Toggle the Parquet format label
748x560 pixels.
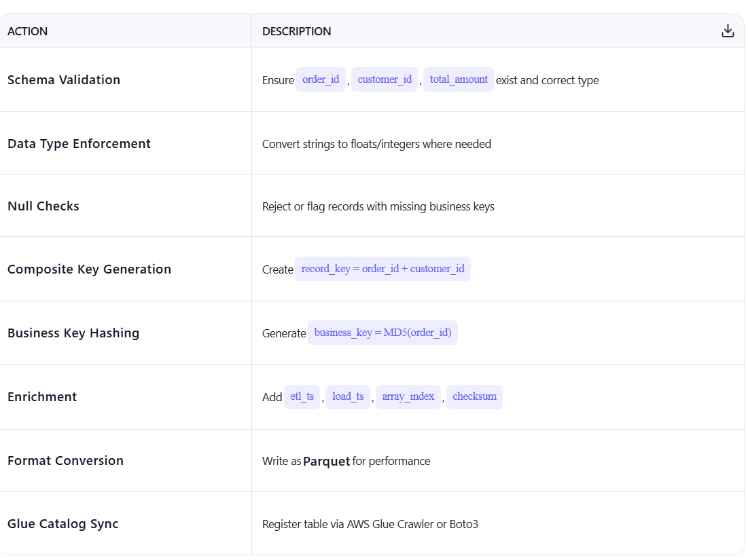point(327,461)
